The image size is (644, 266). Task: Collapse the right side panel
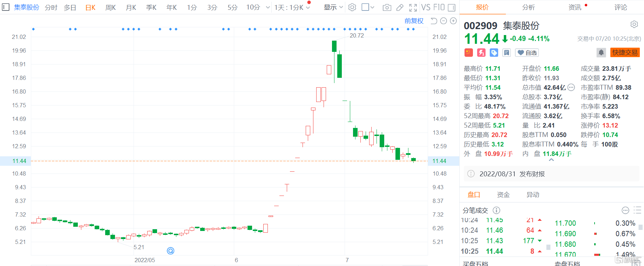(x=452, y=7)
